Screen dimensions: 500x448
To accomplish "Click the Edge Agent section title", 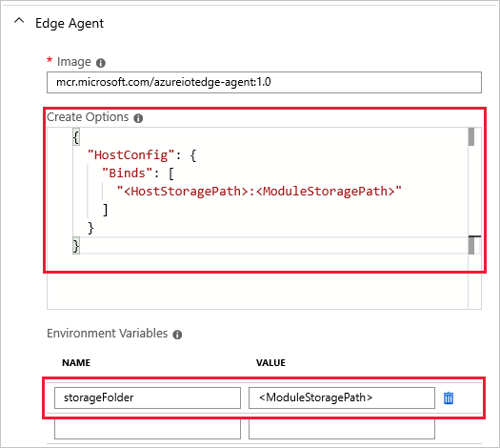I will [70, 23].
